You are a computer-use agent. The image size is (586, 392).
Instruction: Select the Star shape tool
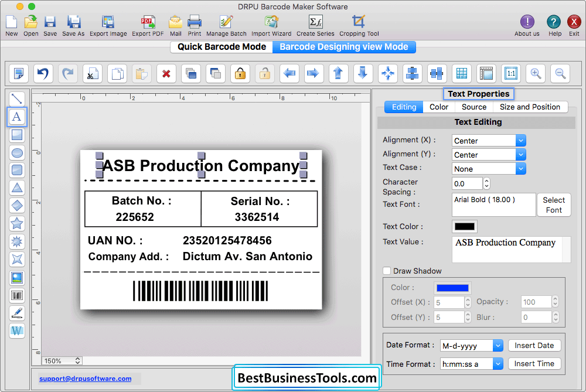pyautogui.click(x=17, y=223)
